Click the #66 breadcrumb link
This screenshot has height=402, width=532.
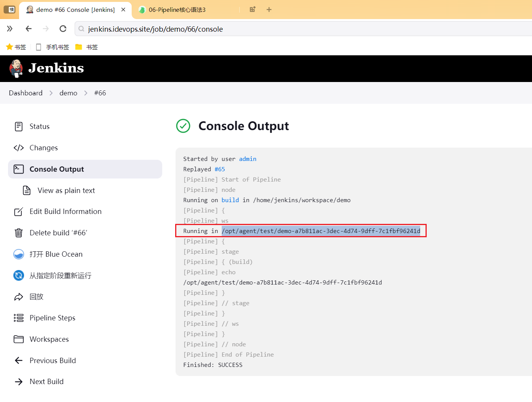click(100, 93)
